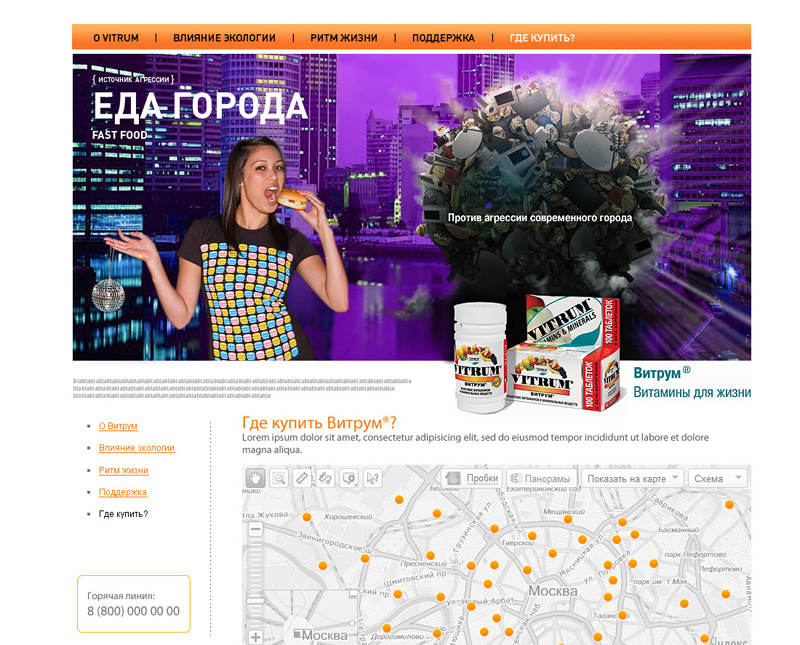The width and height of the screenshot is (800, 645).
Task: Select Где купить? in the sidebar
Action: 123,514
